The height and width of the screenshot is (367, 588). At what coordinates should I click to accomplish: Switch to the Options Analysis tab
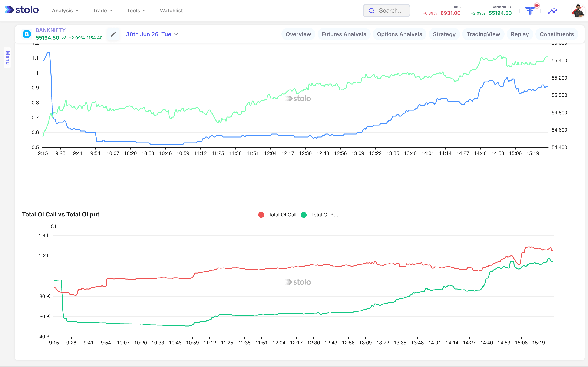(x=399, y=34)
